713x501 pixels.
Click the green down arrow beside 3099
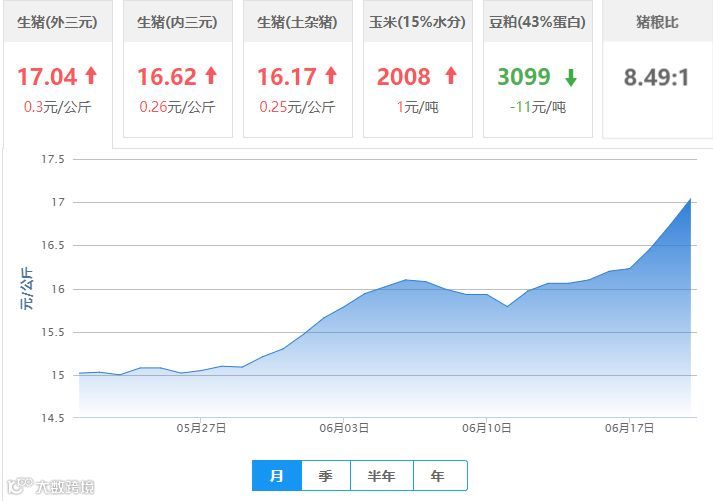[x=571, y=77]
